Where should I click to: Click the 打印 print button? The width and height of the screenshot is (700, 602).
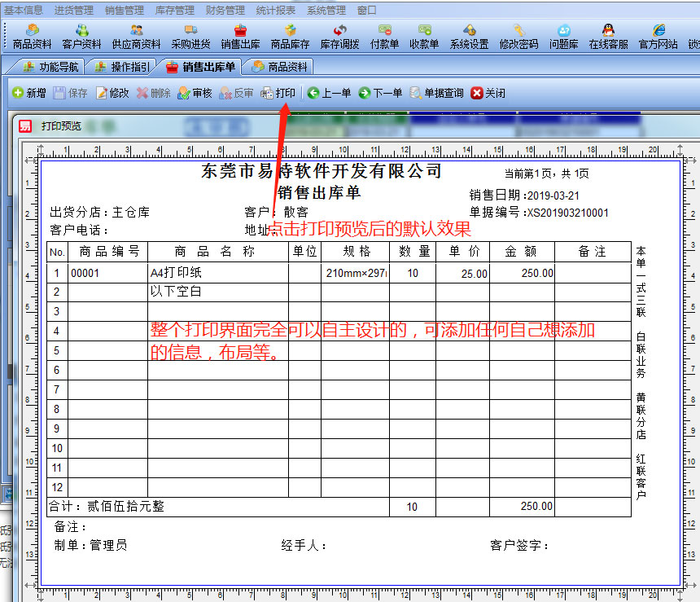278,94
